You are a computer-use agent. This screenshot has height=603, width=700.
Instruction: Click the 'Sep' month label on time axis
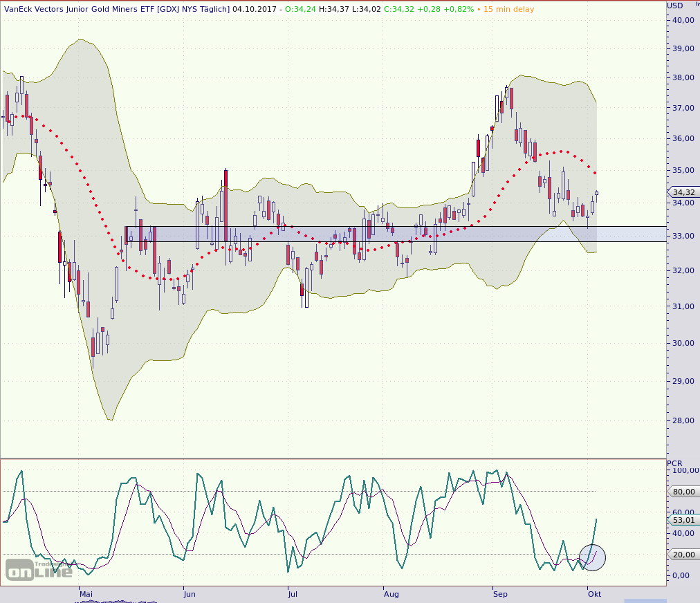[500, 594]
